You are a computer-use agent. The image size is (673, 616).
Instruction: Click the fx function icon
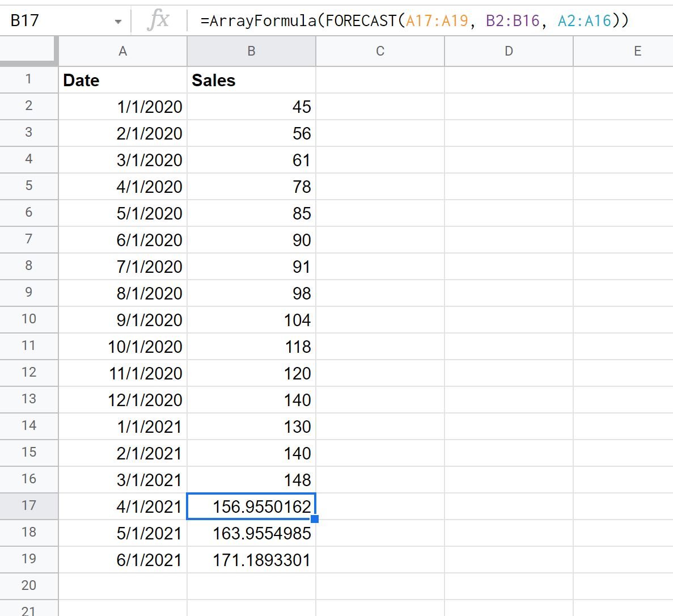pyautogui.click(x=158, y=20)
